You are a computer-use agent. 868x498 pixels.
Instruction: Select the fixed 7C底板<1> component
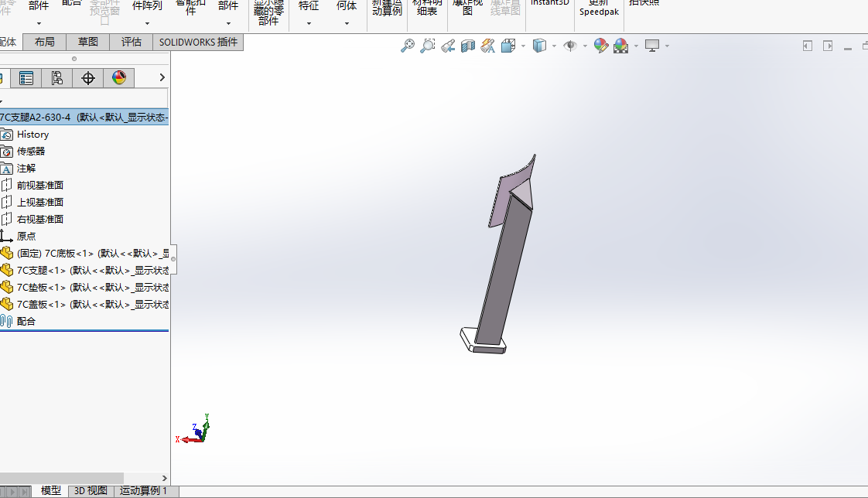tap(92, 254)
